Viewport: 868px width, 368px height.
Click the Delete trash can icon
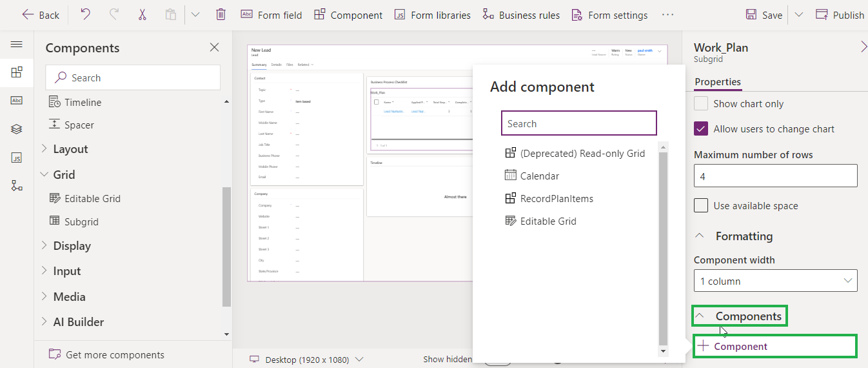221,14
